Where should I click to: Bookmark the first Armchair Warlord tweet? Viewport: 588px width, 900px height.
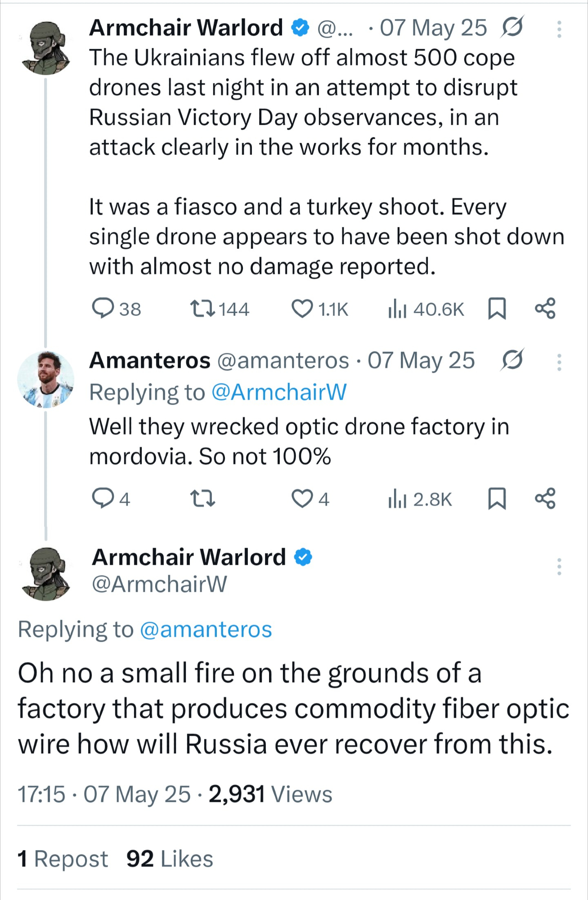click(497, 309)
